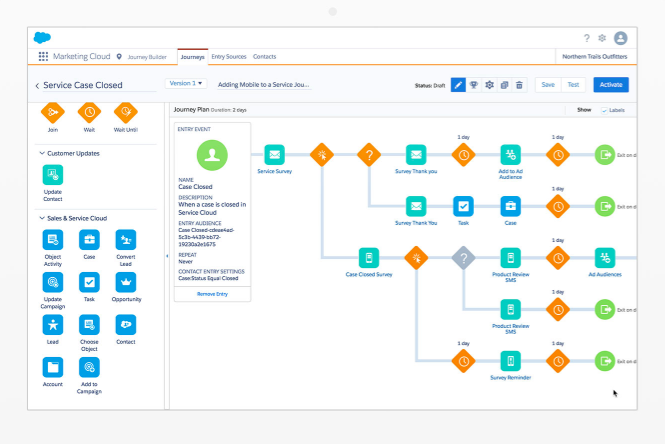Click the Salesforce cloud logo
This screenshot has width=665, height=444.
42,38
